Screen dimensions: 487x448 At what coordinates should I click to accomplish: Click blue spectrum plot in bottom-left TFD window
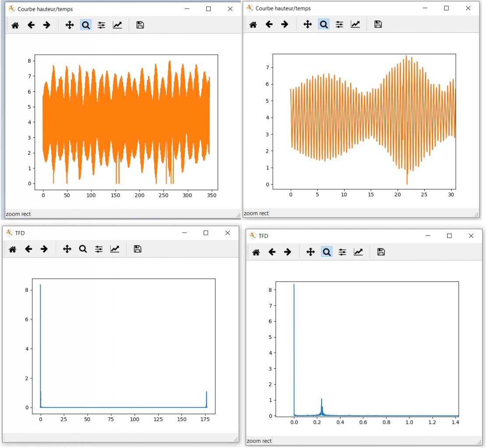coord(124,346)
